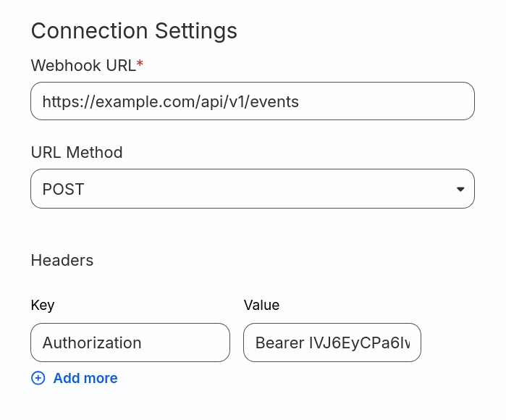Click the red required asterisk on Webhook URL
Viewport: 506px width, 420px height.
point(140,65)
